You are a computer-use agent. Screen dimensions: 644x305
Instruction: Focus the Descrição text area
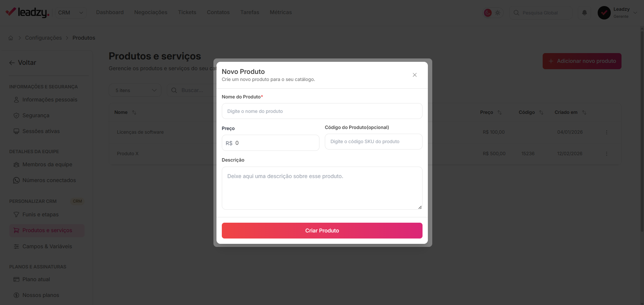[322, 188]
